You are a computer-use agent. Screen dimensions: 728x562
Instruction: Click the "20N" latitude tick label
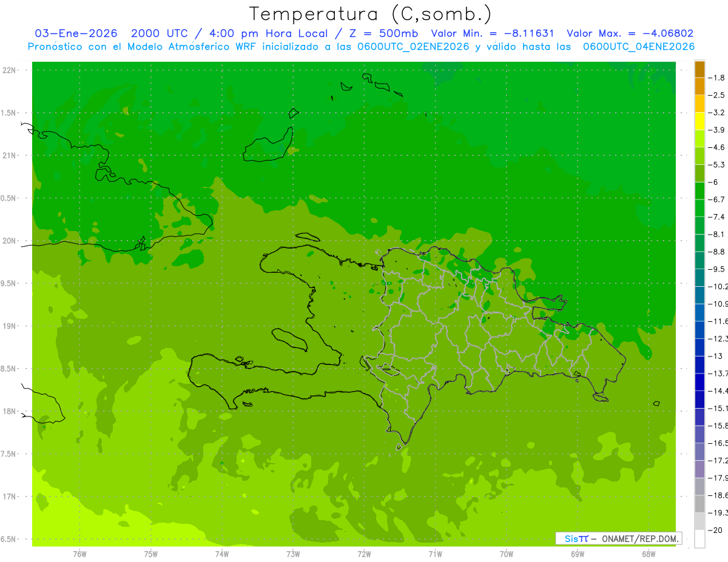click(x=10, y=241)
